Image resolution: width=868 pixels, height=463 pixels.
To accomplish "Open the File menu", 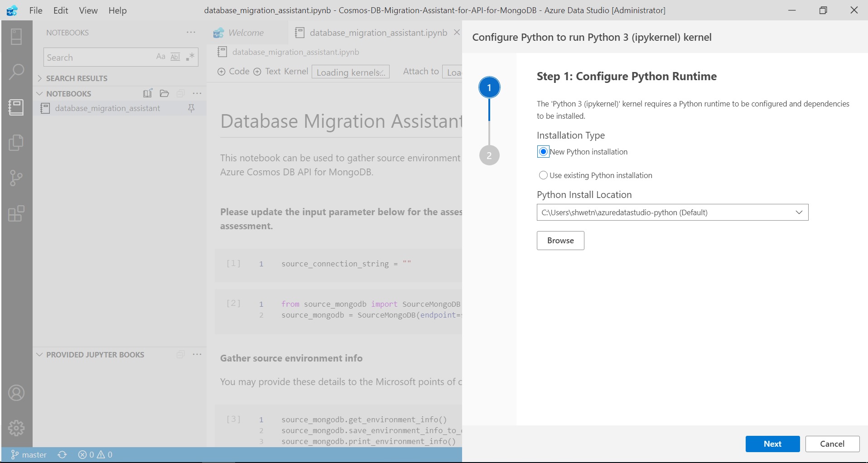I will [x=36, y=10].
